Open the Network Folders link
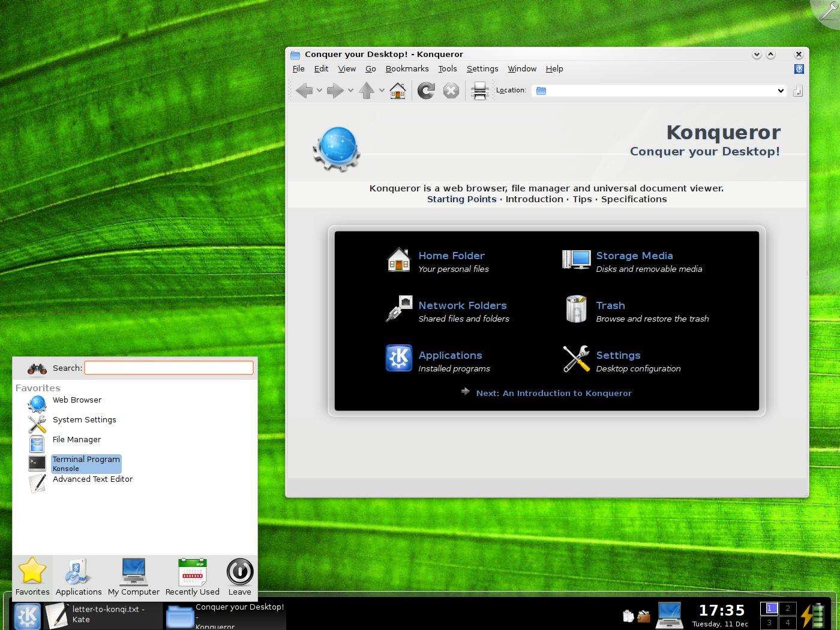The width and height of the screenshot is (840, 630). (x=462, y=305)
